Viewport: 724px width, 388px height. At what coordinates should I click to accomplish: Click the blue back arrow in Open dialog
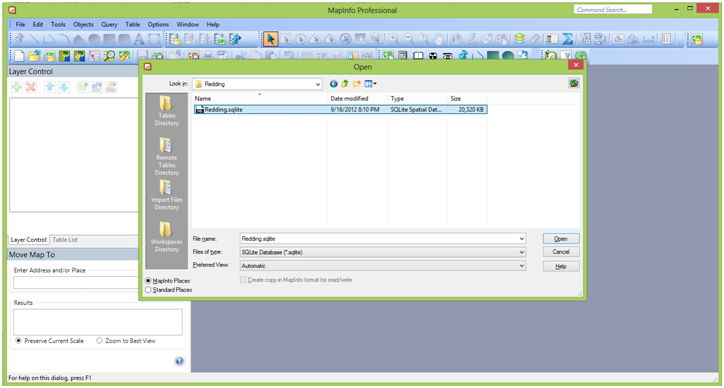[334, 84]
